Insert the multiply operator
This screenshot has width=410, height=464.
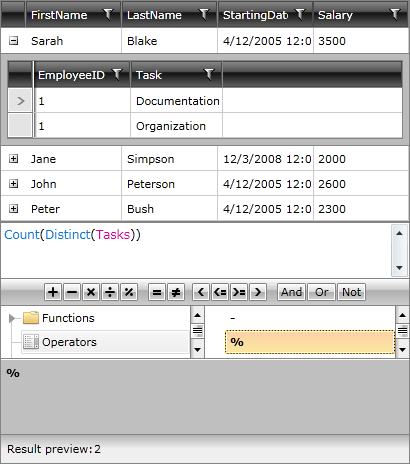click(91, 292)
